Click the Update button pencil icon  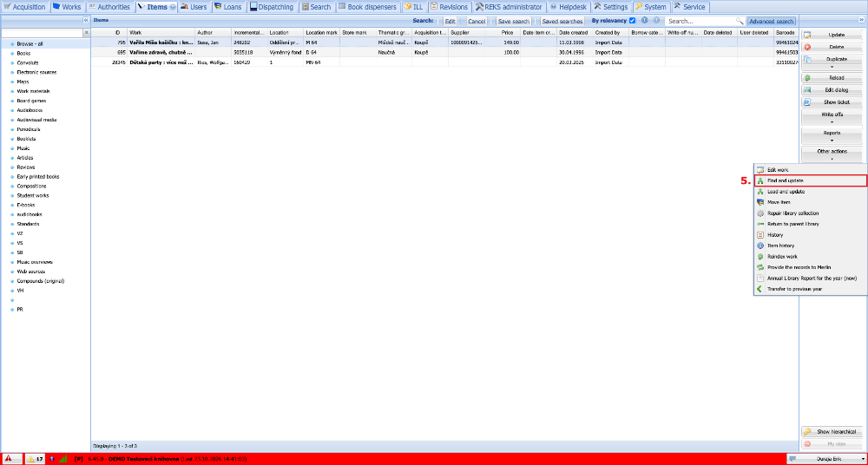click(807, 35)
